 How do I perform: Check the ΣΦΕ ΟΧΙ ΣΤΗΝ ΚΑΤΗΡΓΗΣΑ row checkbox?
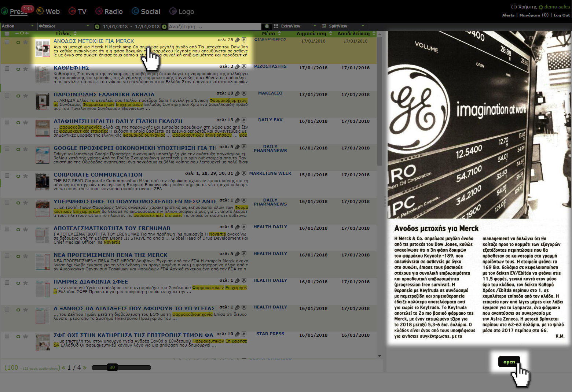tap(7, 336)
